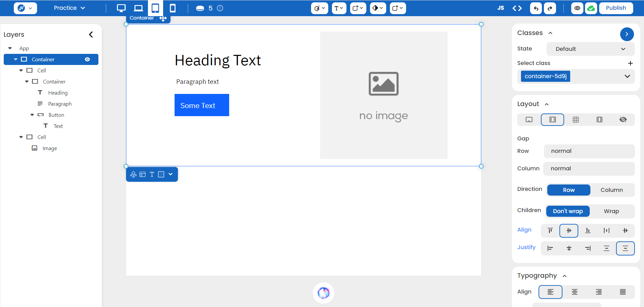Redo the last action
Screen dimensions: 644x307
550,8
